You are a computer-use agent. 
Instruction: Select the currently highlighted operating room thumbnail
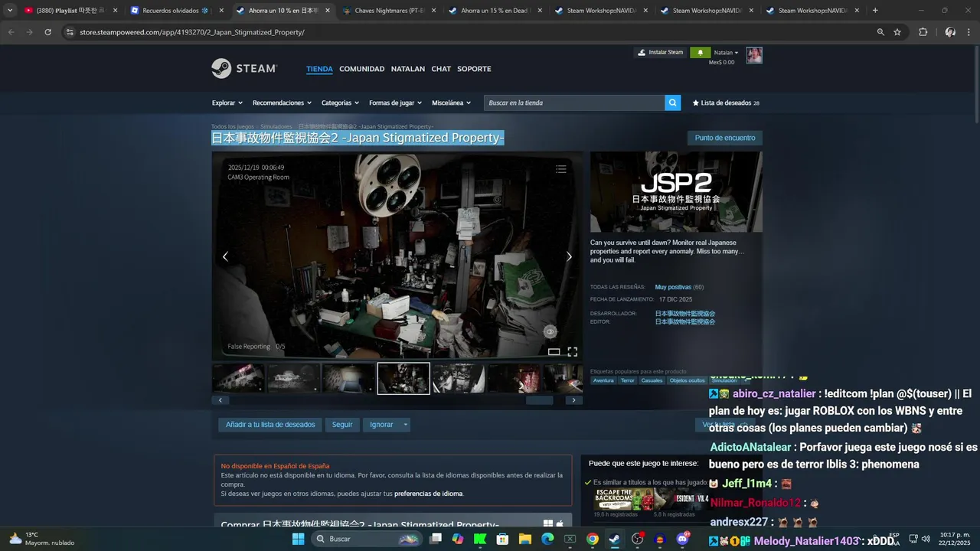click(403, 378)
